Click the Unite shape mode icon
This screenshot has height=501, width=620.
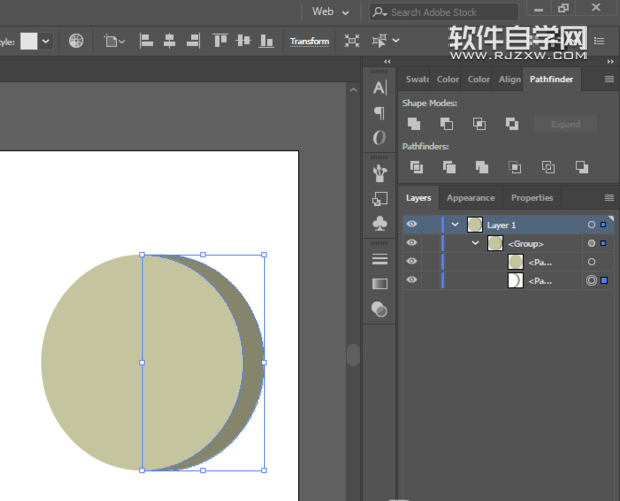click(x=414, y=124)
